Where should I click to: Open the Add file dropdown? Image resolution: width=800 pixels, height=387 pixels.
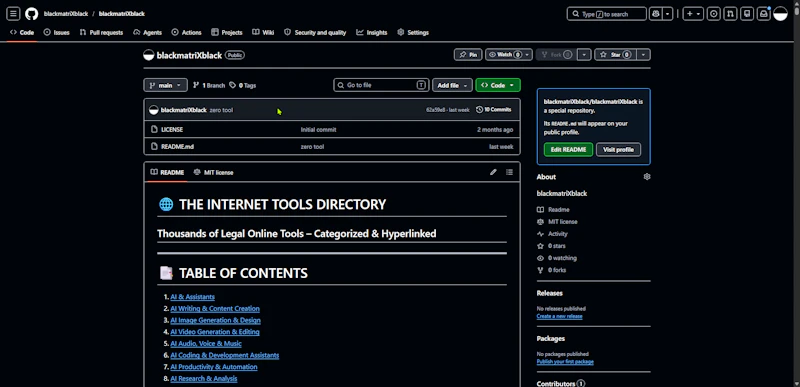tap(452, 85)
